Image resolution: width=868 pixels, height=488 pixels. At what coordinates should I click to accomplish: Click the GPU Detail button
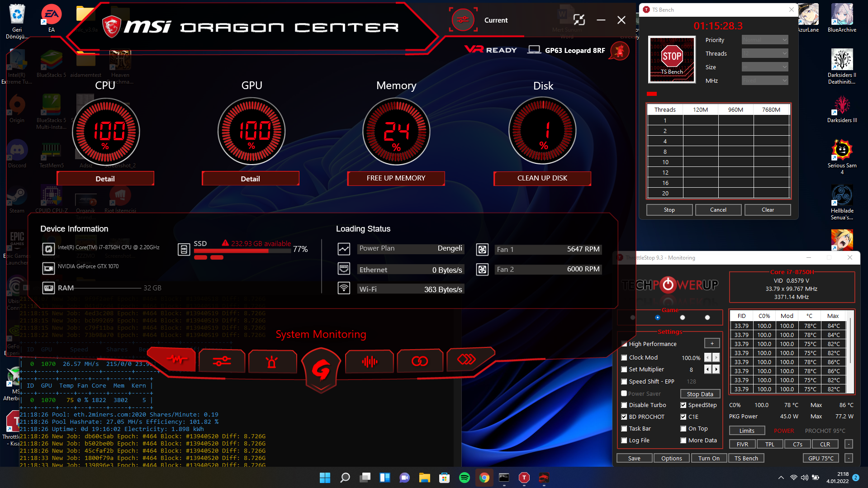[251, 179]
